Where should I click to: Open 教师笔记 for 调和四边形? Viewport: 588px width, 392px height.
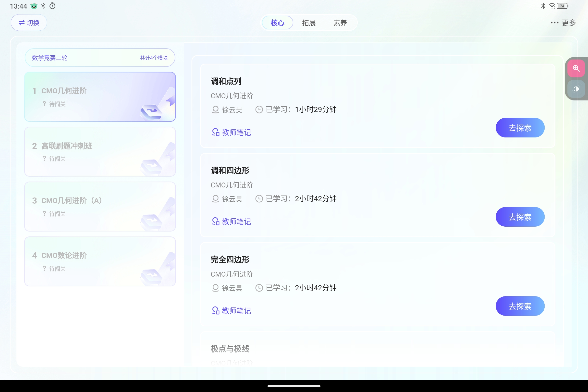coord(231,221)
